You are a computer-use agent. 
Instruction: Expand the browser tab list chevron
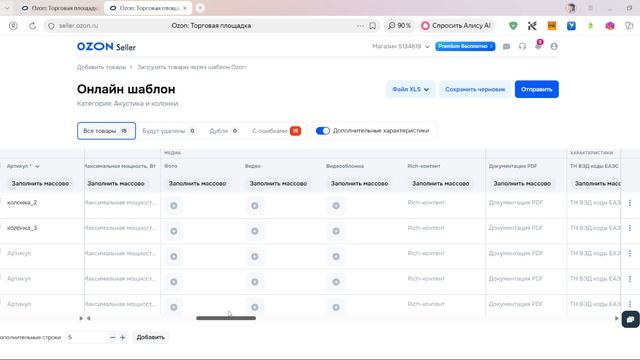pos(7,8)
